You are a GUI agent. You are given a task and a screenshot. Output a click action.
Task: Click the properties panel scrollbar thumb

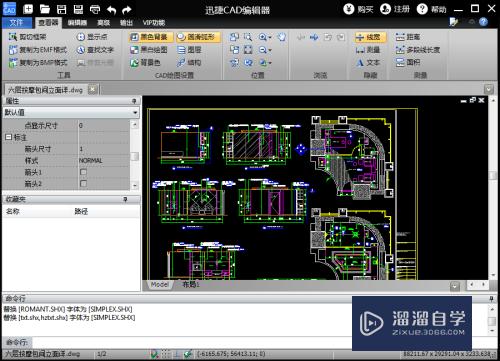pos(135,156)
